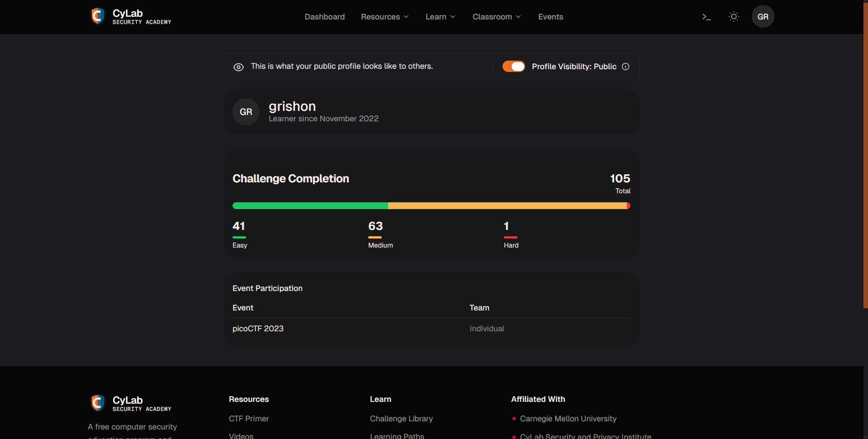Open the terminal prompt icon
868x439 pixels.
707,17
